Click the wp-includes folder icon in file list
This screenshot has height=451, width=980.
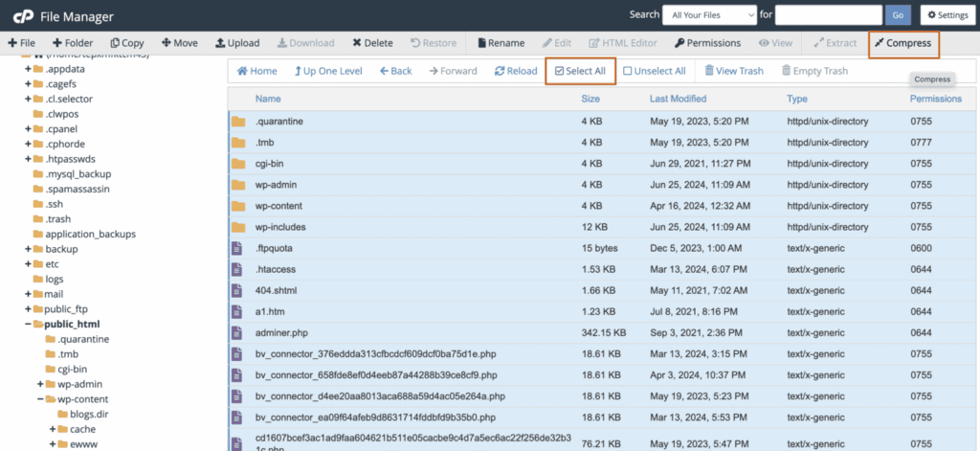[x=238, y=226]
